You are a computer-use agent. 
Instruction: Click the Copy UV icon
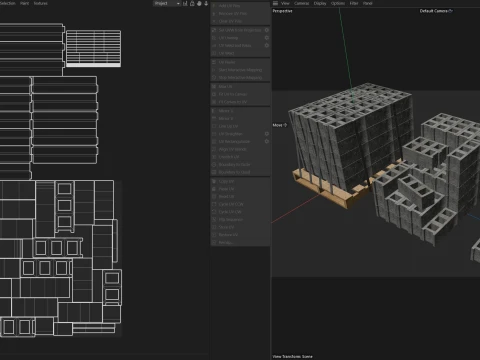click(214, 181)
